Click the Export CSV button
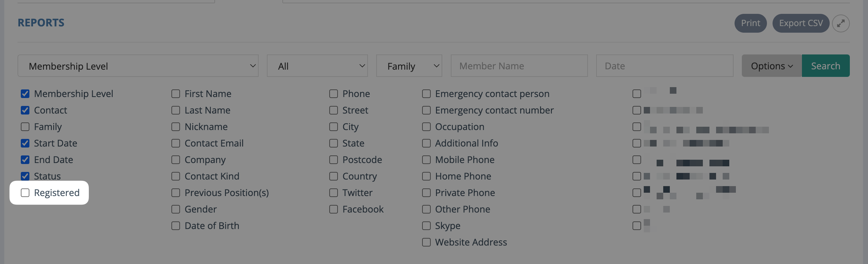This screenshot has width=868, height=264. point(801,23)
